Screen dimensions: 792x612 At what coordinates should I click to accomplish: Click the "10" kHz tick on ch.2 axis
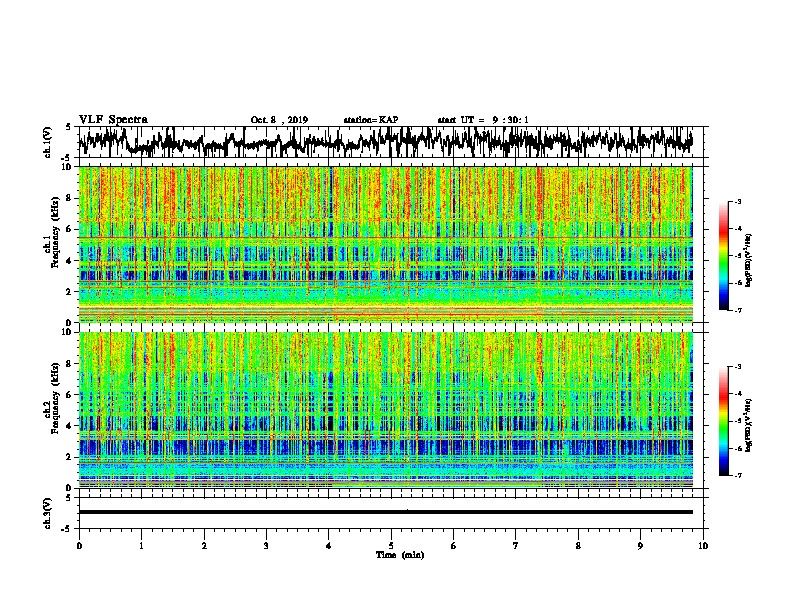point(67,332)
